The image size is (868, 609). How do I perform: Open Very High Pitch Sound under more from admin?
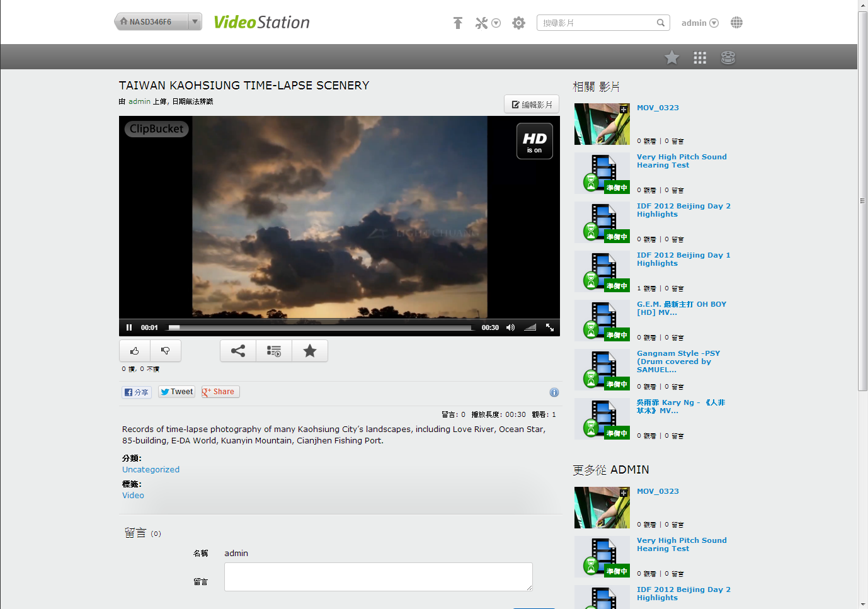tap(682, 545)
